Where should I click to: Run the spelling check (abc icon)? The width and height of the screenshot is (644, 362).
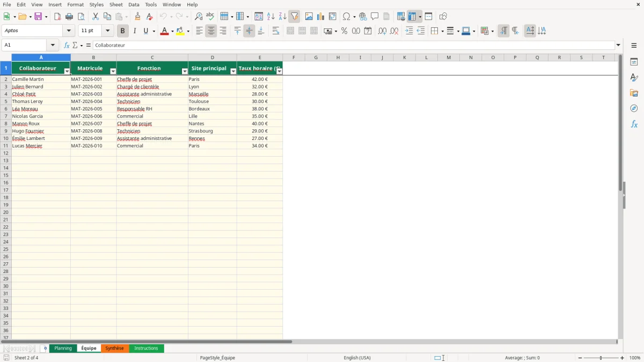(x=210, y=17)
